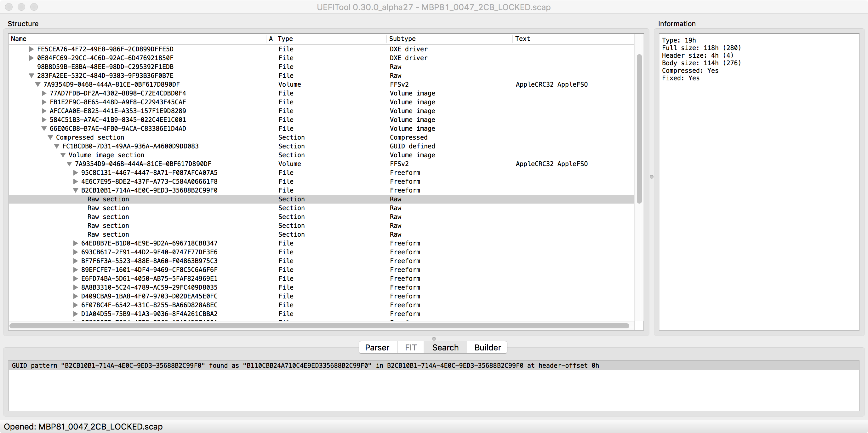Click the Name column header
The width and height of the screenshot is (868, 433).
19,39
